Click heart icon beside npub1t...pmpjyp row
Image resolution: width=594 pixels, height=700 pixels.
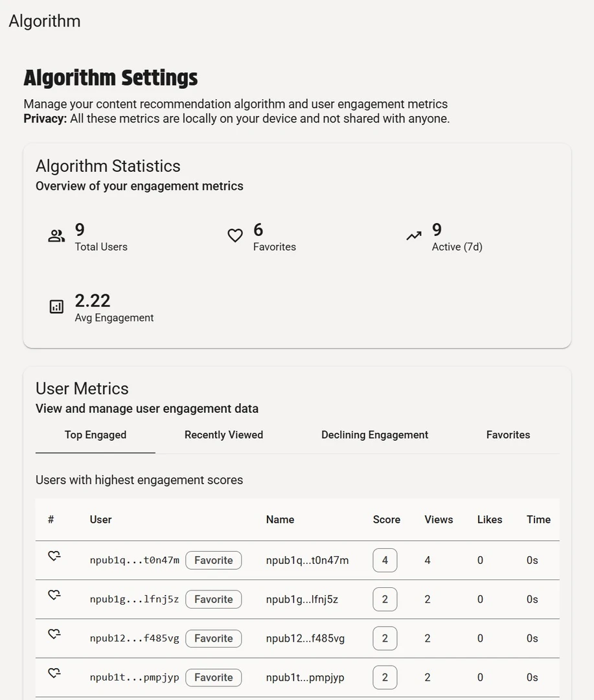coord(54,673)
